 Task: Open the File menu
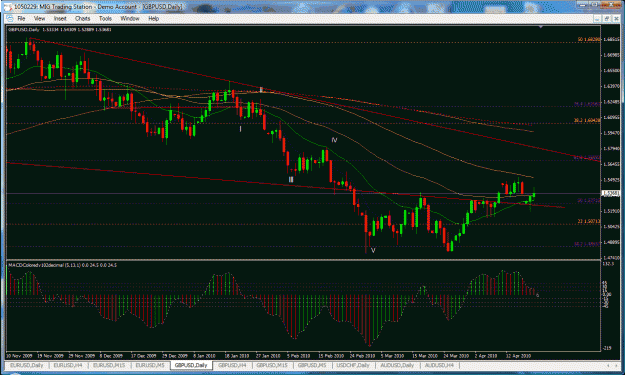pos(21,19)
